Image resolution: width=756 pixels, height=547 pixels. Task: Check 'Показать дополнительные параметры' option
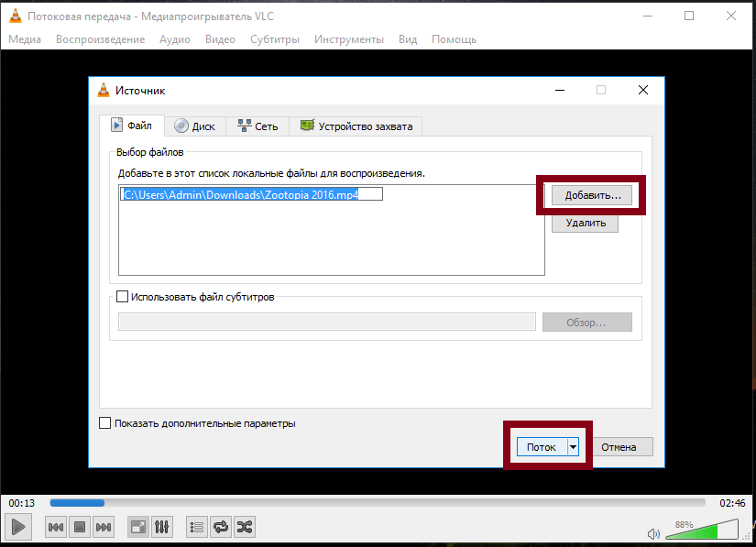pos(104,423)
